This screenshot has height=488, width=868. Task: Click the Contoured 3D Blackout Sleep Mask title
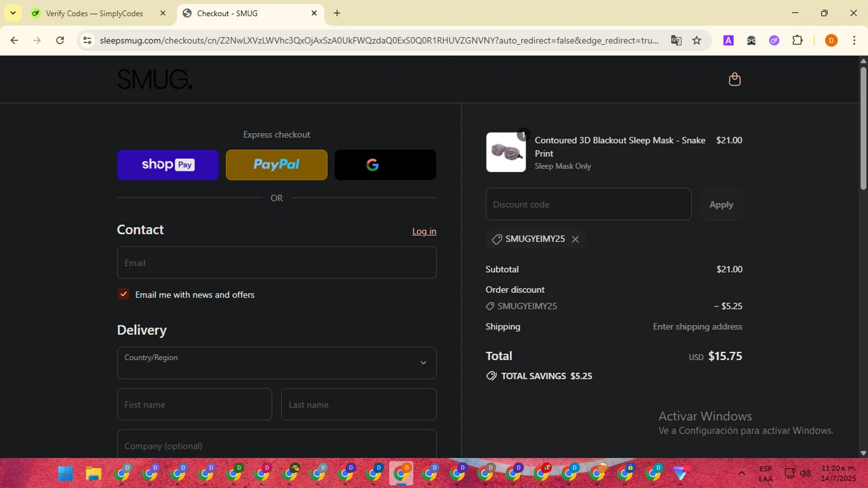coord(620,146)
